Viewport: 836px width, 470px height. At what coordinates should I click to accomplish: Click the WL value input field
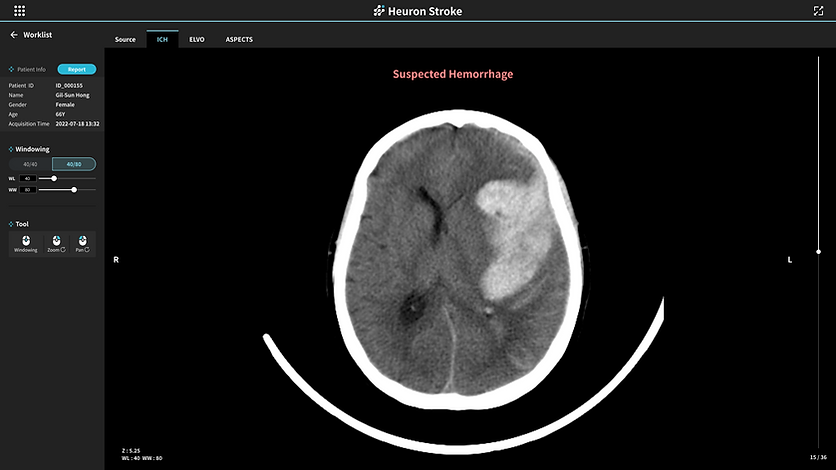(x=28, y=179)
